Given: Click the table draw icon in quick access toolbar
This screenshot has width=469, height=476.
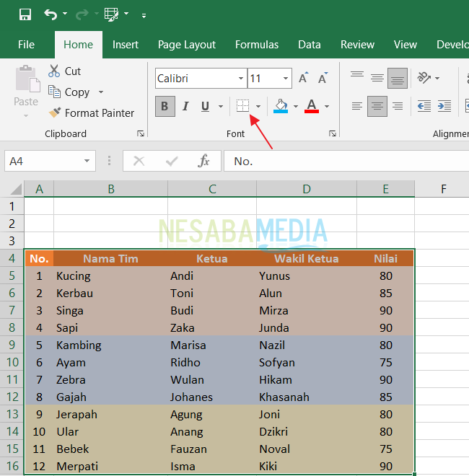Looking at the screenshot, I should pos(112,14).
